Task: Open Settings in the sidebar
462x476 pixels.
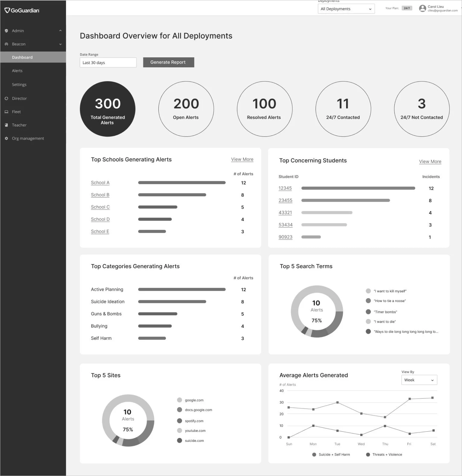Action: 19,85
